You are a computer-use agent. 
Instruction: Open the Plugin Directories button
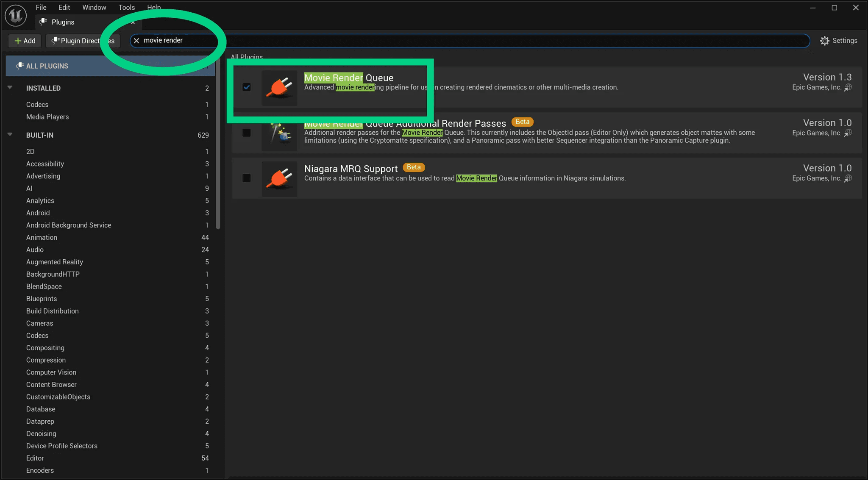tap(83, 41)
